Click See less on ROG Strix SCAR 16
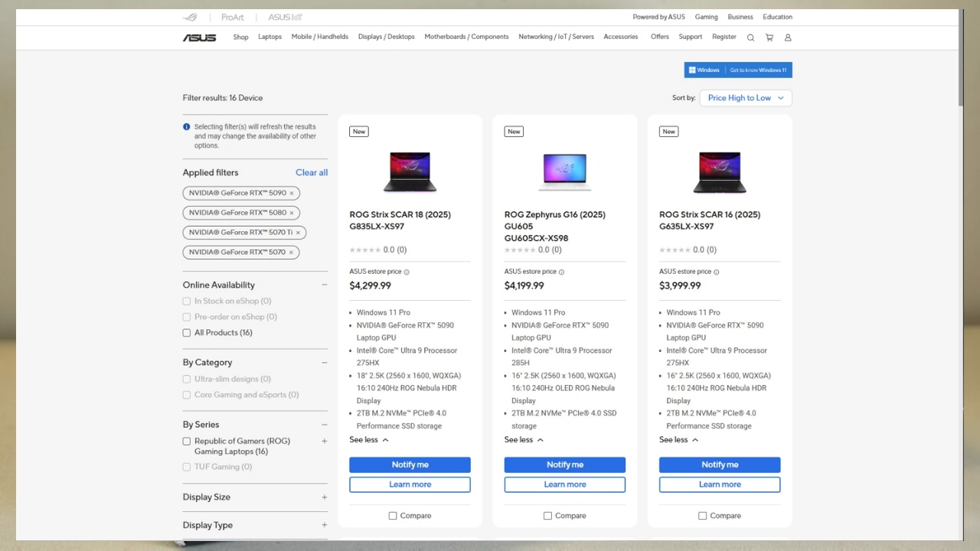This screenshot has width=980, height=551. (678, 440)
